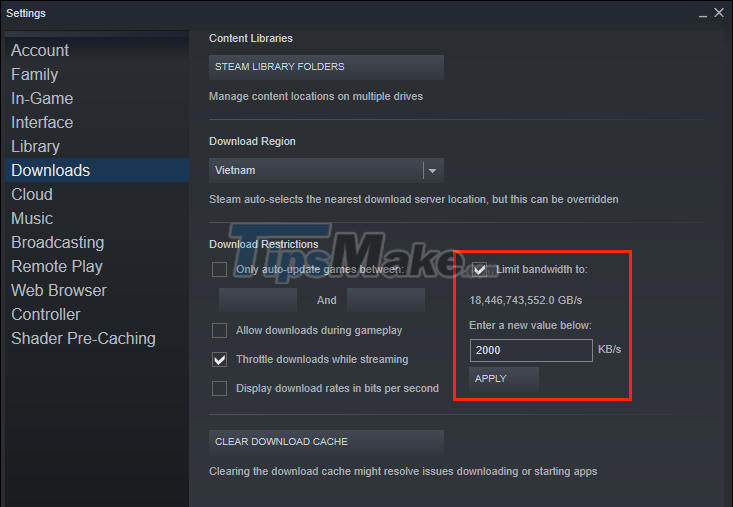This screenshot has width=733, height=507.
Task: Uncheck Throttle downloads while streaming
Action: point(219,359)
